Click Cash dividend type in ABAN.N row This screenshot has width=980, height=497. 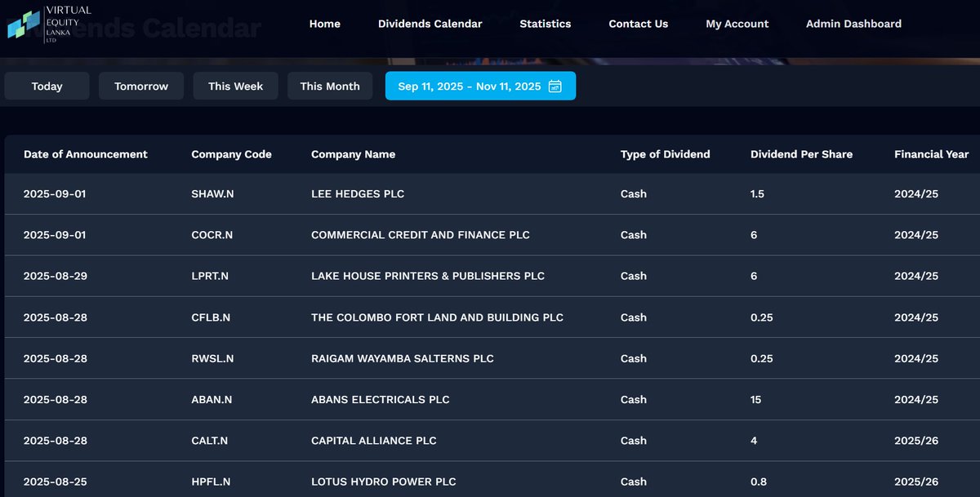point(634,400)
